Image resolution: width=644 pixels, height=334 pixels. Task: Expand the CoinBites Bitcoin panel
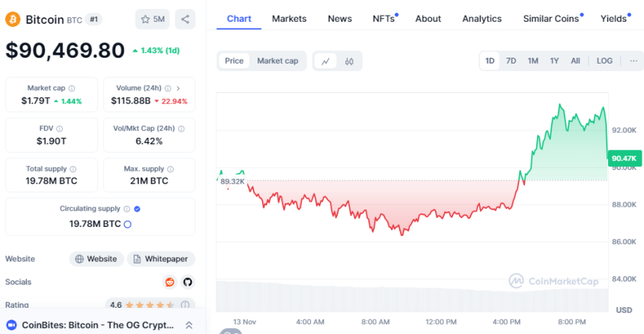pos(189,325)
